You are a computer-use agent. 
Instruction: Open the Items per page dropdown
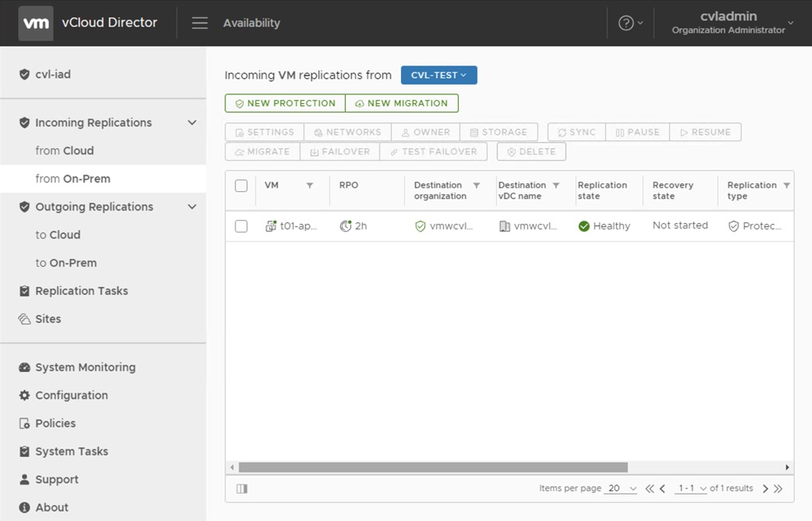pos(622,489)
